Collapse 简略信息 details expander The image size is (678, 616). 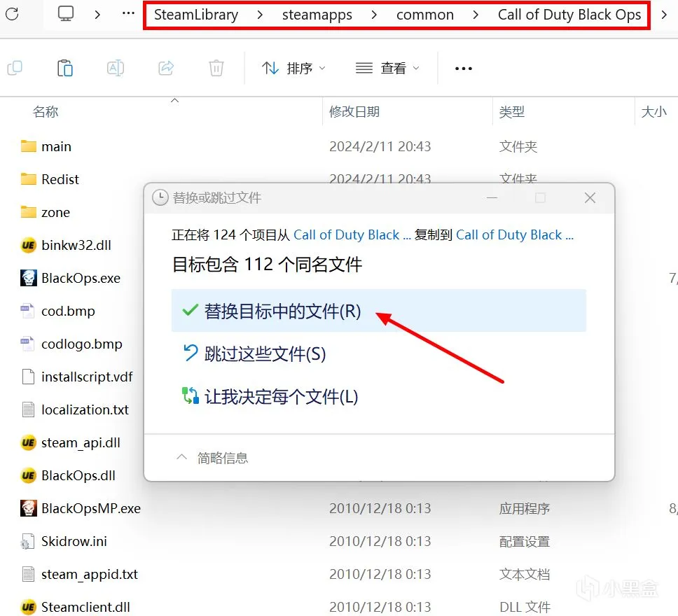[212, 458]
